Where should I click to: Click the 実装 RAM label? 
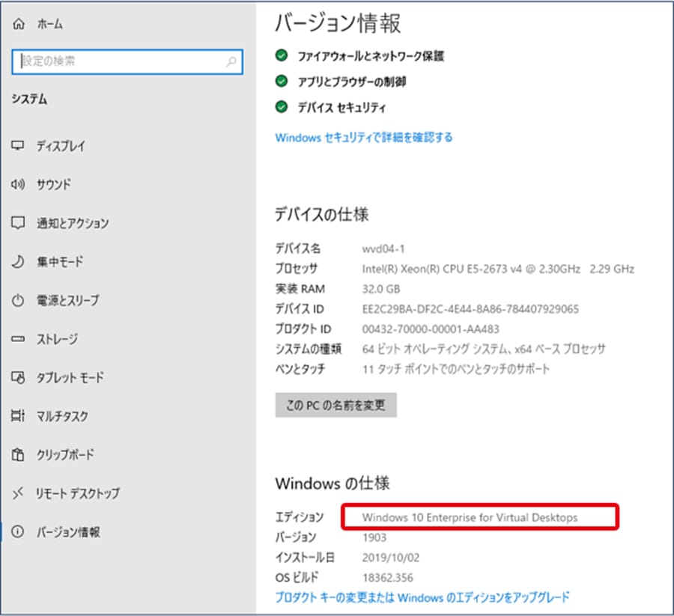click(x=300, y=289)
